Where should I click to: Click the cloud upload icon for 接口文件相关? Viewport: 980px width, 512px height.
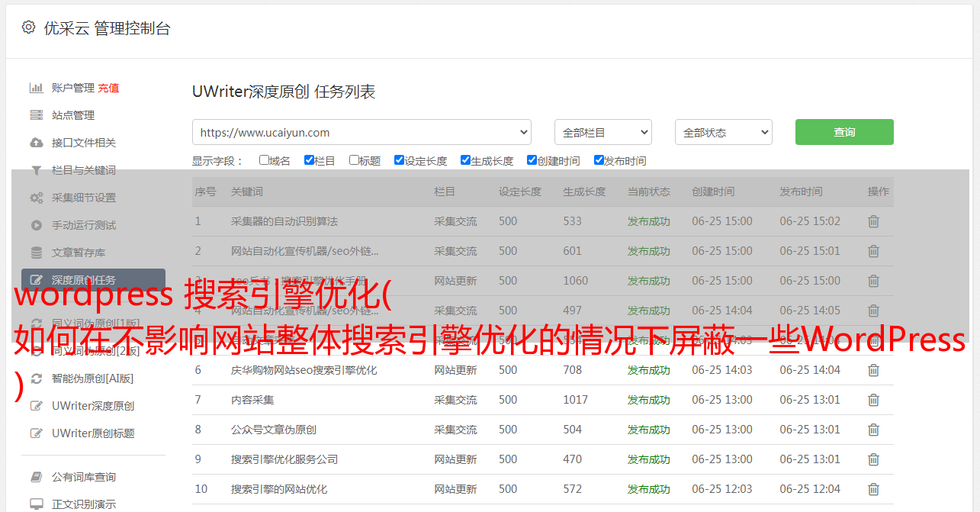click(36, 143)
